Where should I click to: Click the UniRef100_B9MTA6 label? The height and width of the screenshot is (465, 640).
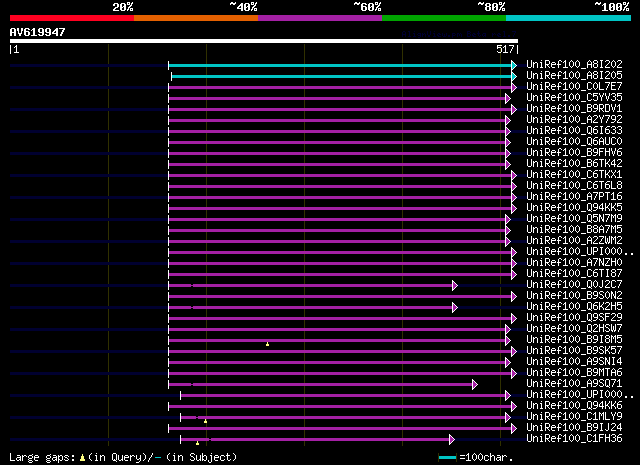574,373
